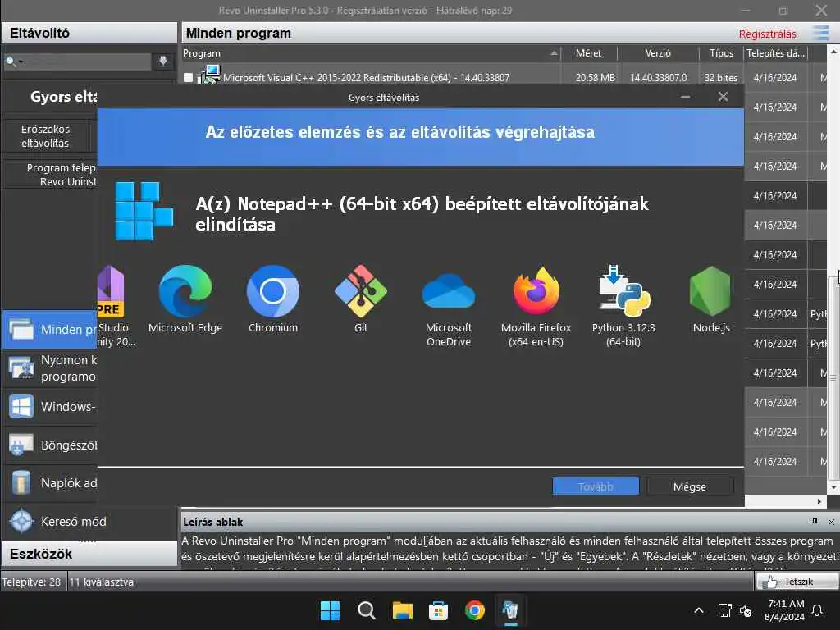Viewport: 840px width, 630px height.
Task: Sort list by Verzió column
Action: tap(659, 53)
